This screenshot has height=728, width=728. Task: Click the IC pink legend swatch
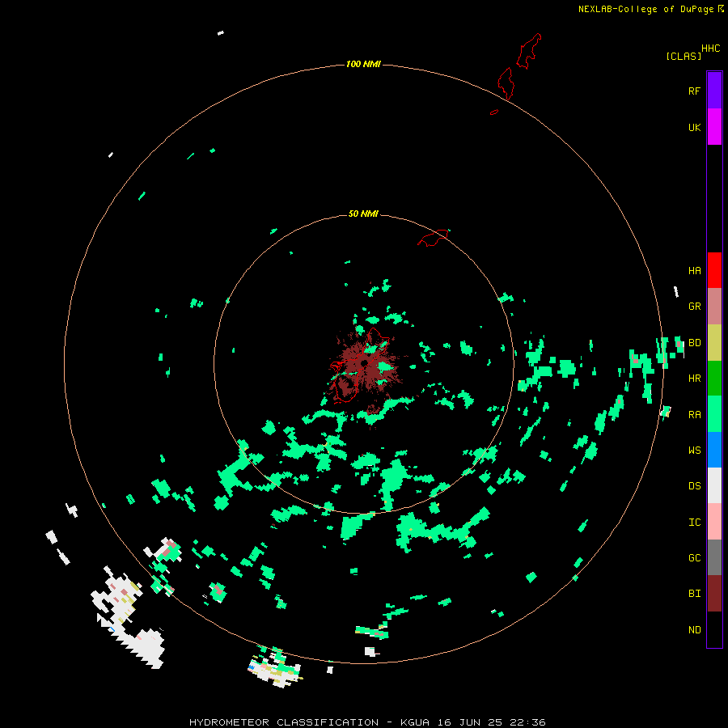(714, 522)
